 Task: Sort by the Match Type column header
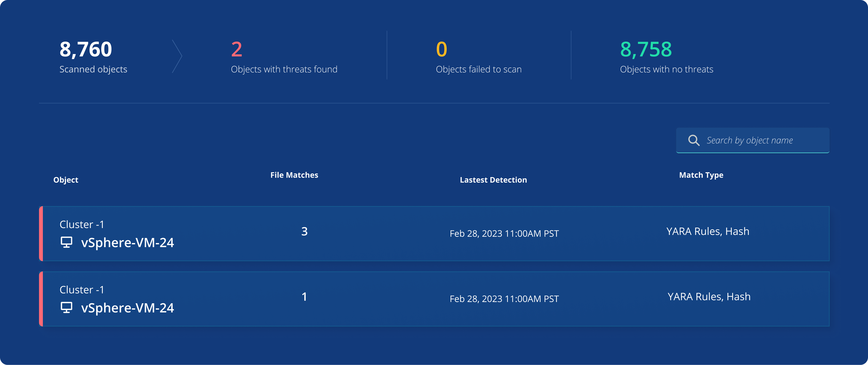pyautogui.click(x=701, y=175)
